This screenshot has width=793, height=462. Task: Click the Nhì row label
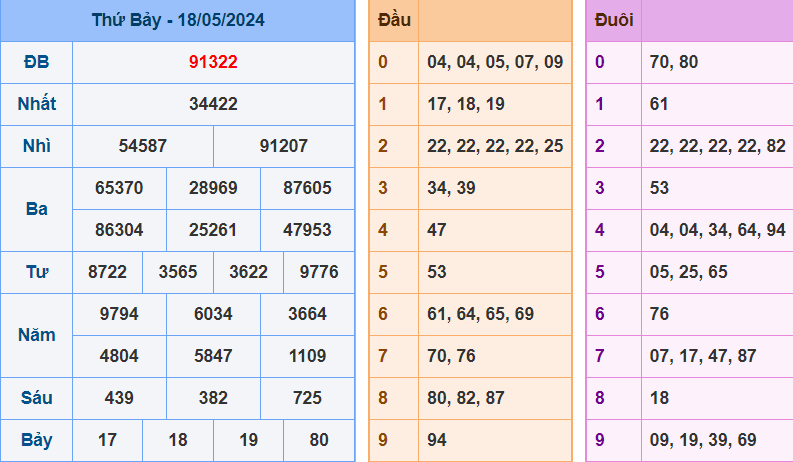click(x=36, y=146)
